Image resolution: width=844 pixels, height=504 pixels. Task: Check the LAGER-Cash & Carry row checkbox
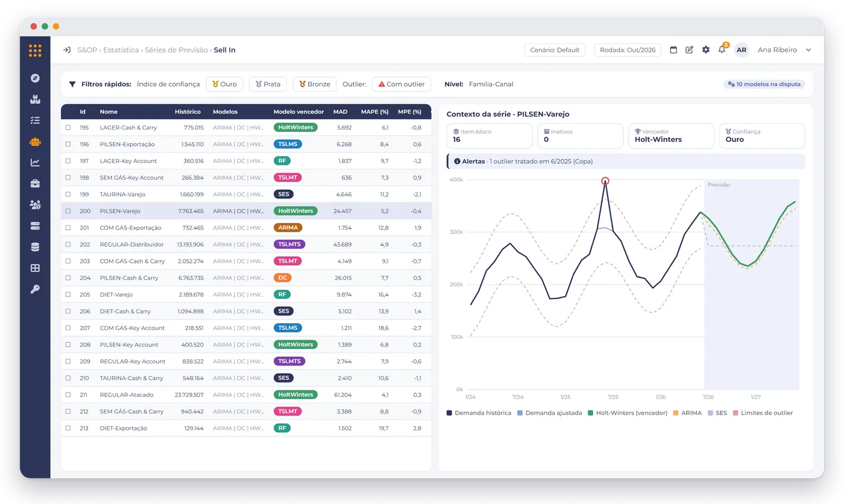tap(68, 128)
